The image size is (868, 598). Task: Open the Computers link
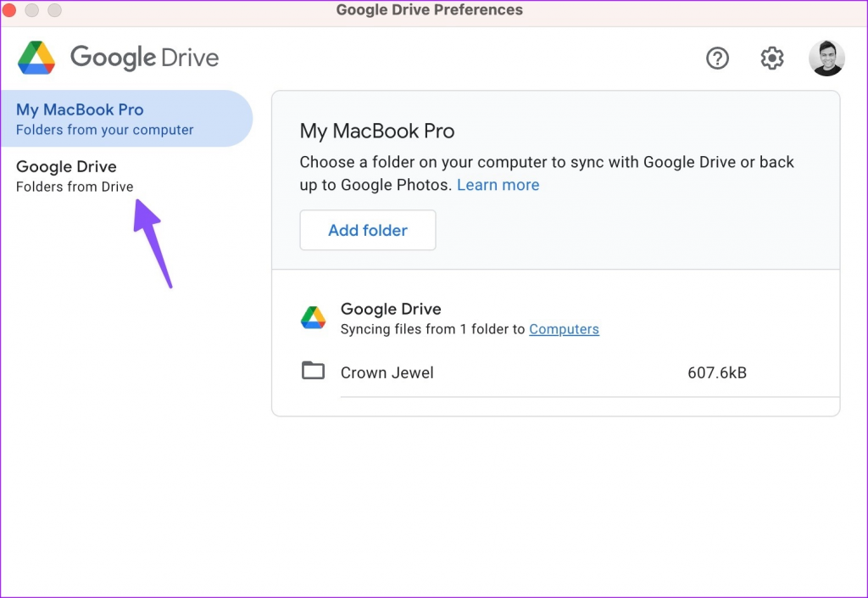click(564, 329)
